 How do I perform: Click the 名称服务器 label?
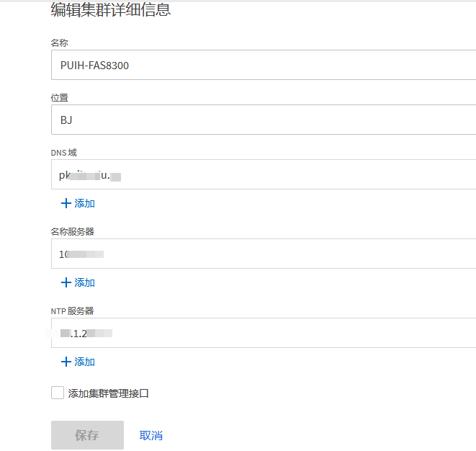pos(73,232)
